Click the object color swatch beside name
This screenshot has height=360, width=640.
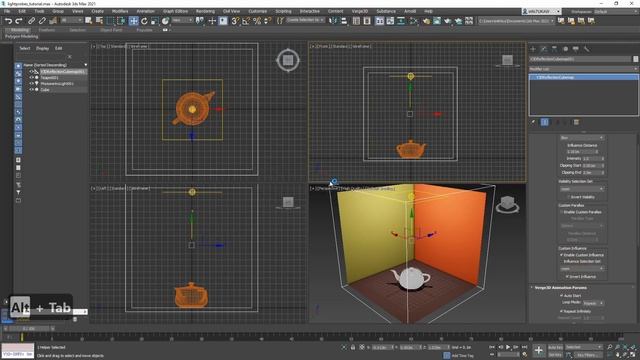point(636,59)
